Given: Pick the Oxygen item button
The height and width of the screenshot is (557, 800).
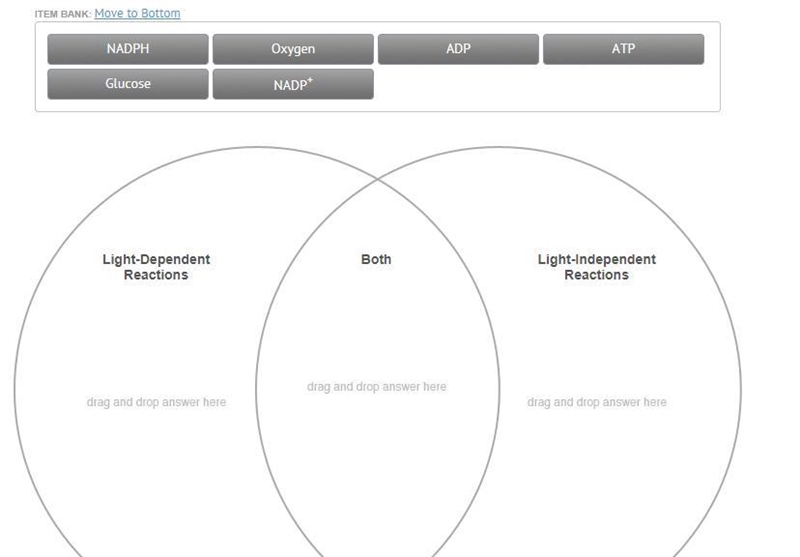Looking at the screenshot, I should tap(293, 49).
